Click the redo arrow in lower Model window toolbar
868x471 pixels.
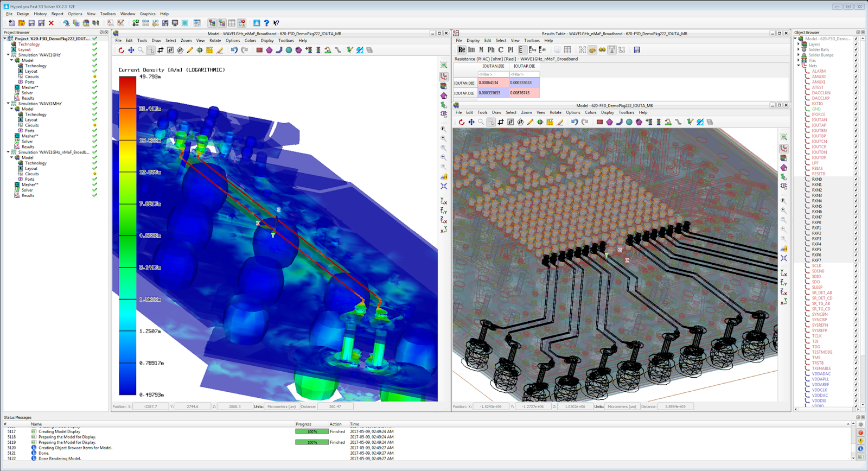click(585, 122)
